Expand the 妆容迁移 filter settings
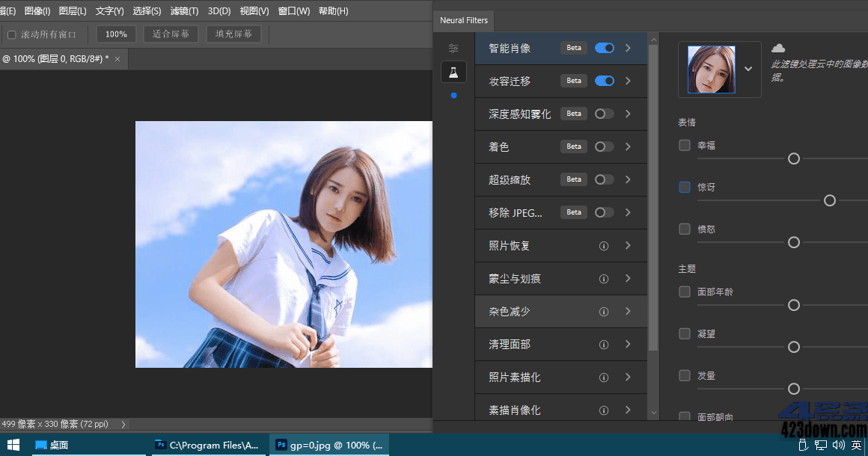 (x=629, y=80)
